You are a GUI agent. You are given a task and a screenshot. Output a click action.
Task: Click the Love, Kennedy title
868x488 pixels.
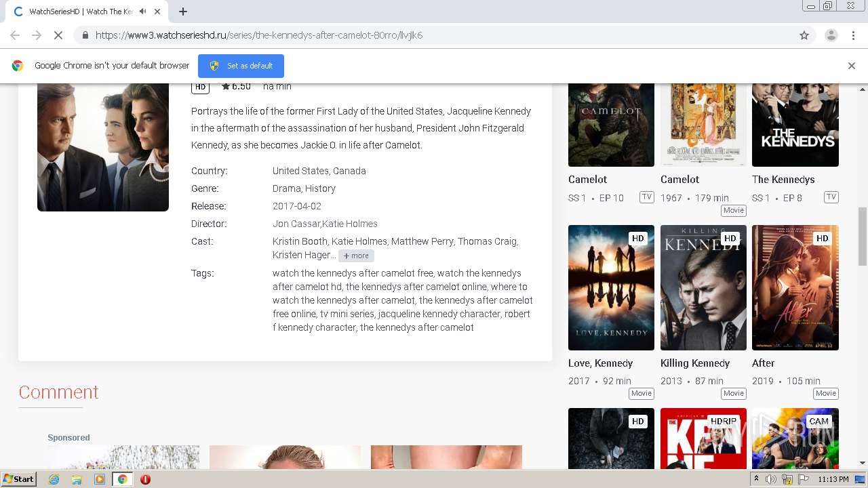pyautogui.click(x=600, y=363)
